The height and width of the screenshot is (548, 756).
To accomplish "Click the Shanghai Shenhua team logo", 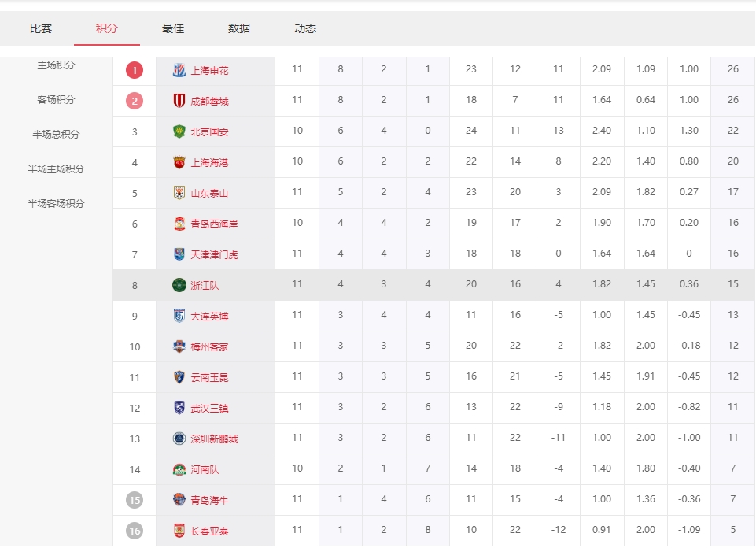I will [x=179, y=70].
